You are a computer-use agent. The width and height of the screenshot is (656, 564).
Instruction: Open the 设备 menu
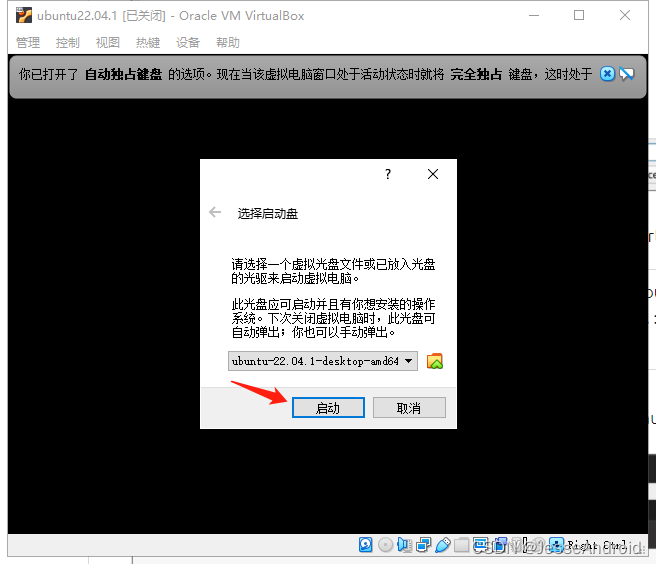click(x=188, y=42)
